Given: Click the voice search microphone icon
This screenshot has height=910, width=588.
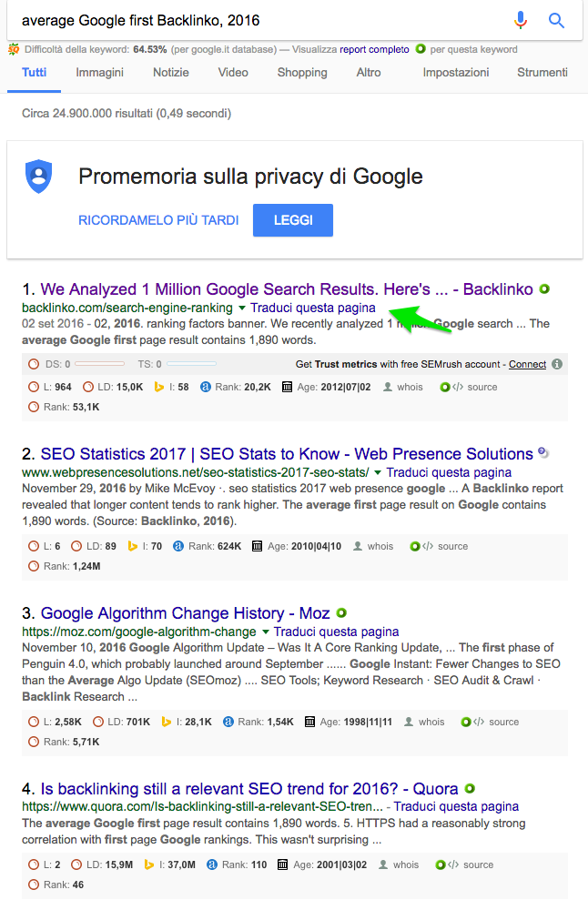Looking at the screenshot, I should pos(521,20).
